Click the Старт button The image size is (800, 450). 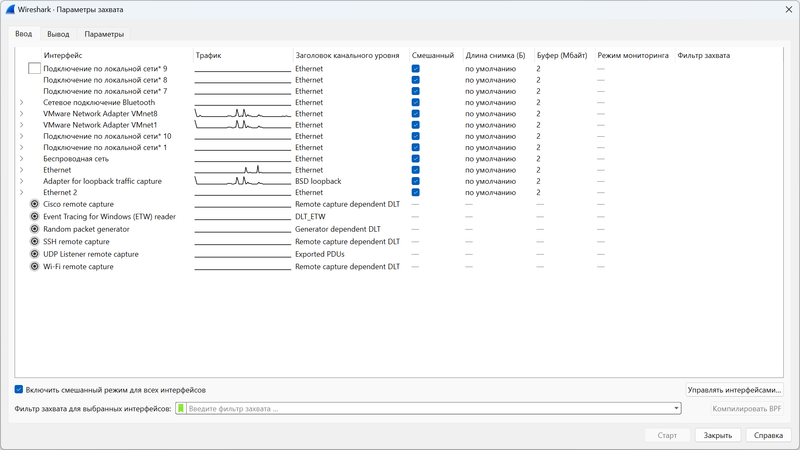tap(667, 435)
